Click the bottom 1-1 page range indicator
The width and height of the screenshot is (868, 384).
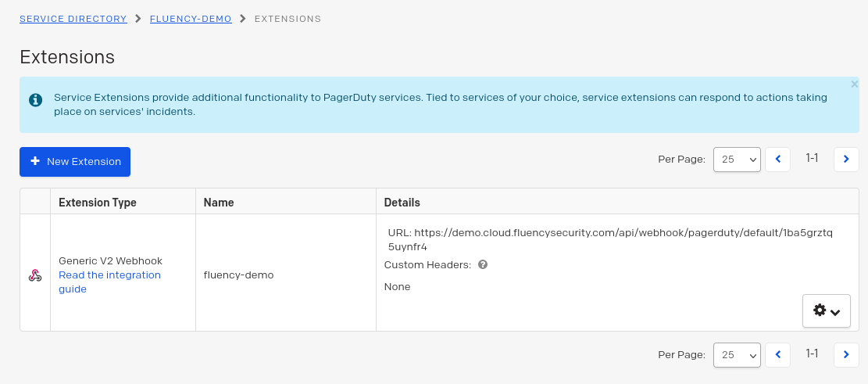[x=812, y=353]
